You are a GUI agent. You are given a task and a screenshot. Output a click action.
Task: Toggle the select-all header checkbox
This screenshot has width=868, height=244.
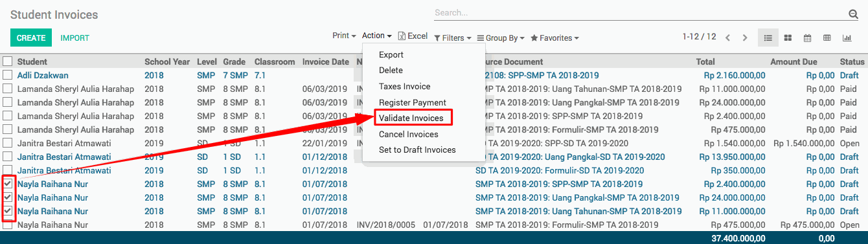8,61
